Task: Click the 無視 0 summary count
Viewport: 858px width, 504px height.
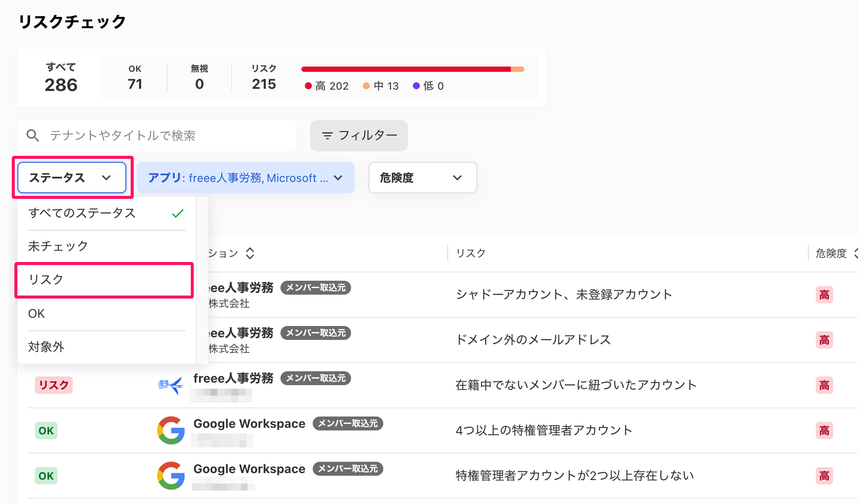Action: [199, 78]
